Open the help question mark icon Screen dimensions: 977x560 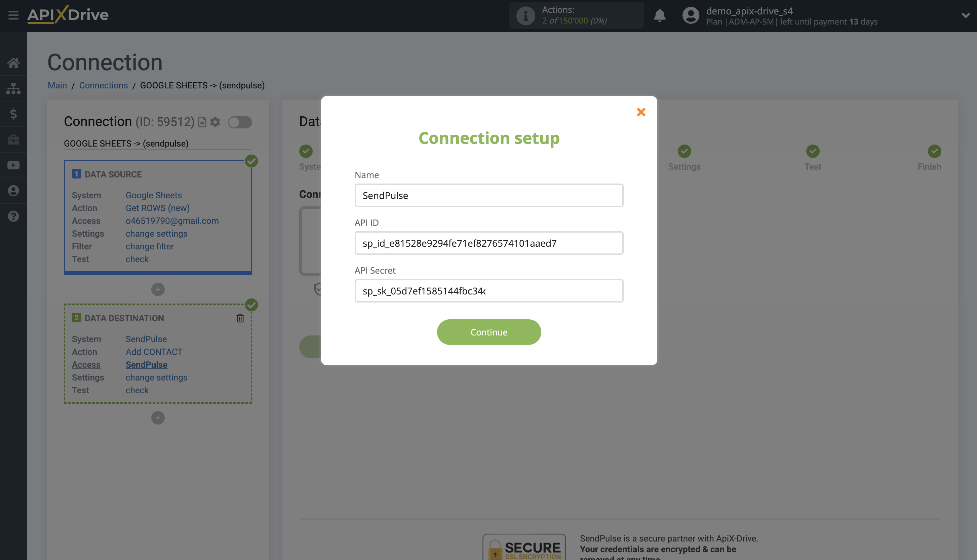pos(13,216)
